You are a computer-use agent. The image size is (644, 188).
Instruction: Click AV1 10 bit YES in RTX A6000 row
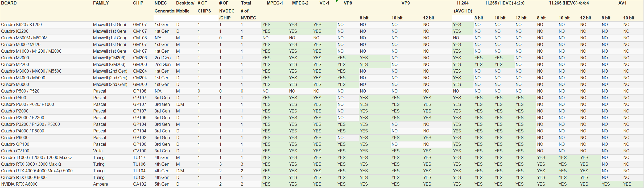627,184
